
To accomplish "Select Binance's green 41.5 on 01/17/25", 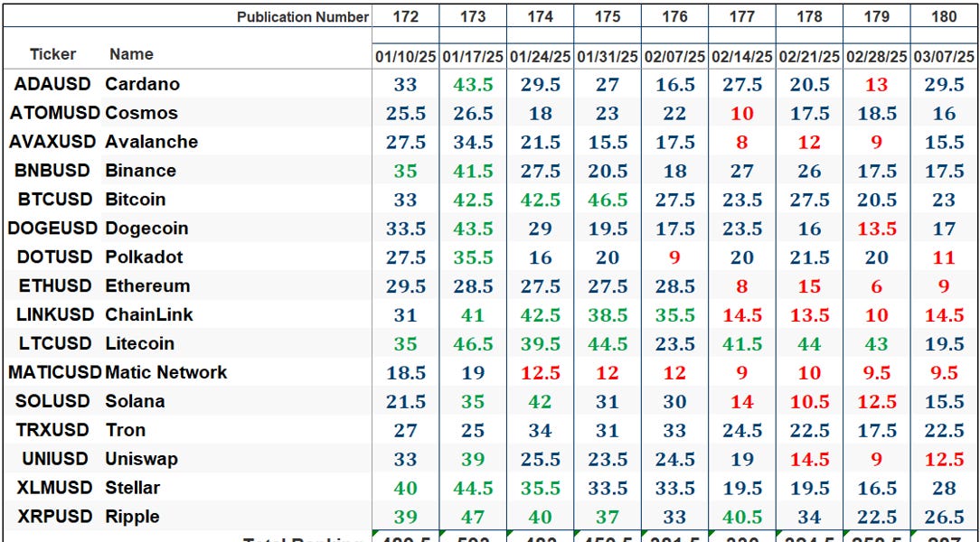I will click(473, 171).
